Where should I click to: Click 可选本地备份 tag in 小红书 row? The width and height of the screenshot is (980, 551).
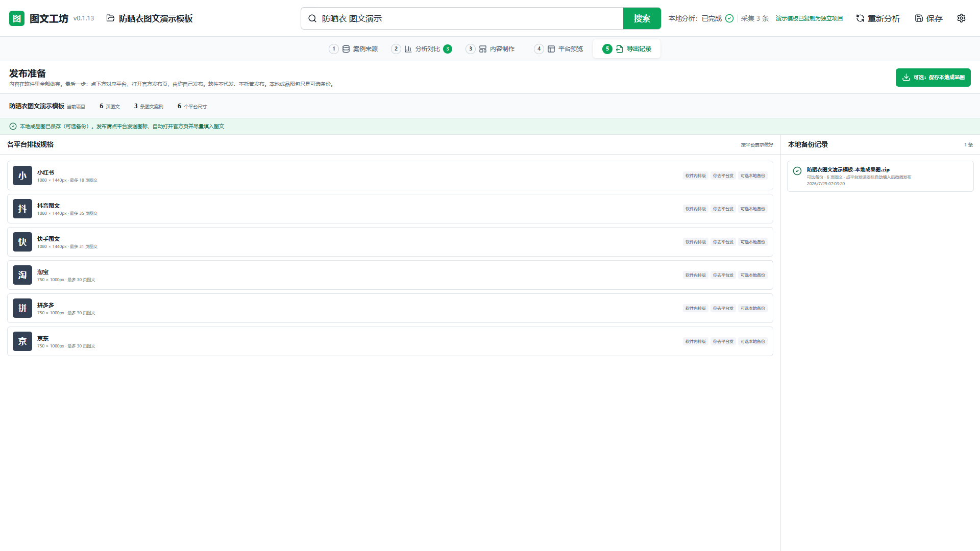pyautogui.click(x=753, y=176)
